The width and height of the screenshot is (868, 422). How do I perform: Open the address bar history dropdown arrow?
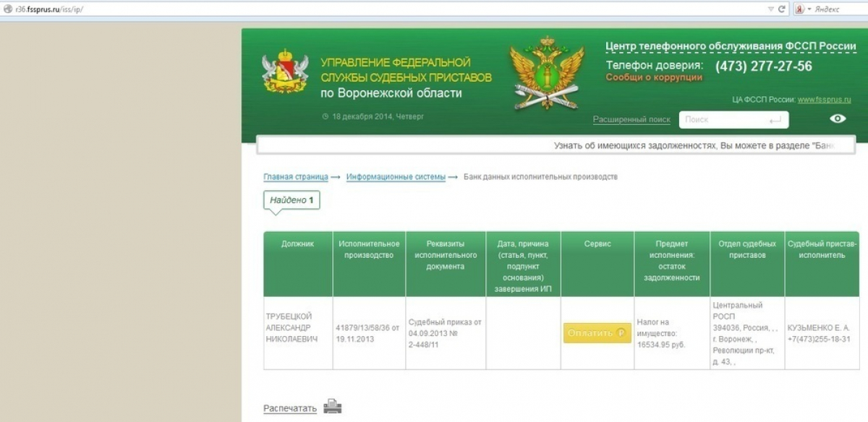coord(770,9)
